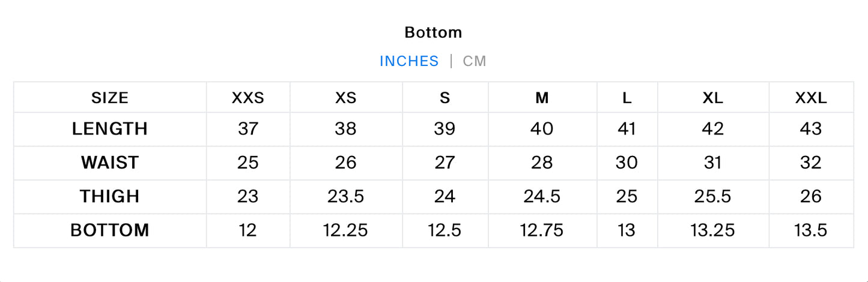Viewport: 868px width, 282px height.
Task: Click the Bottom size chart title
Action: coord(433,32)
